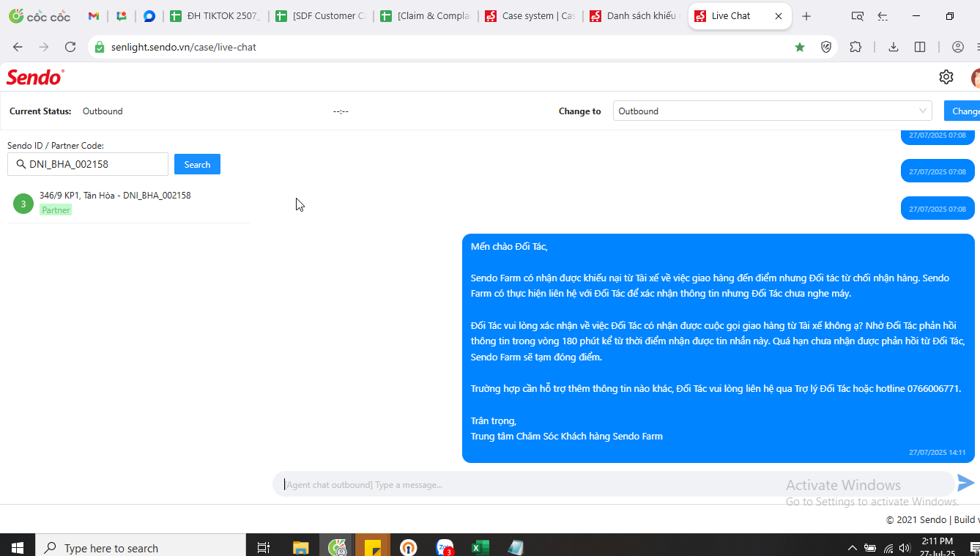Click the Sendo ID search field
This screenshot has width=980, height=556.
(x=88, y=164)
